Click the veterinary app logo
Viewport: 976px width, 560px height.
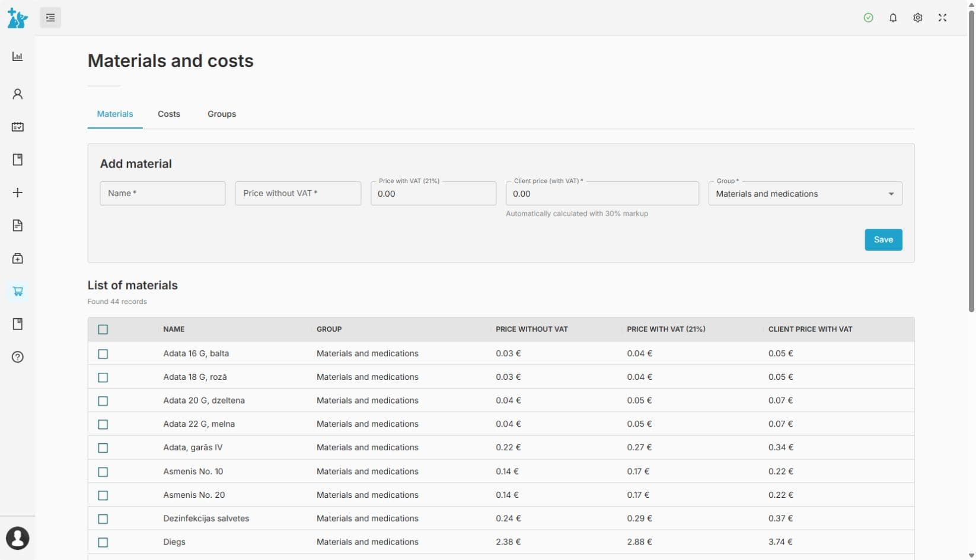pyautogui.click(x=17, y=18)
